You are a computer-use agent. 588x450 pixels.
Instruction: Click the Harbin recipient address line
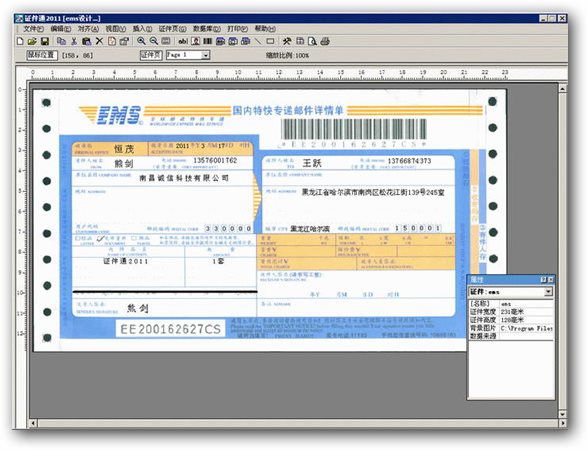pyautogui.click(x=373, y=192)
